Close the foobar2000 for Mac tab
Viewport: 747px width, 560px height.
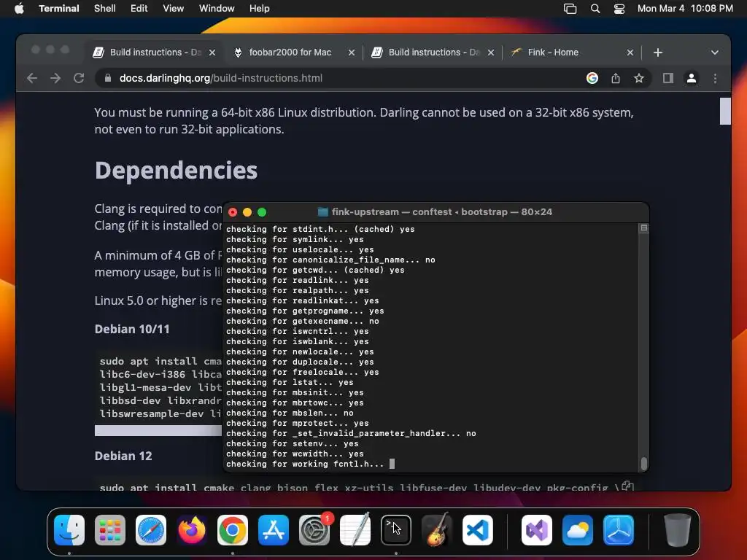[x=352, y=52]
